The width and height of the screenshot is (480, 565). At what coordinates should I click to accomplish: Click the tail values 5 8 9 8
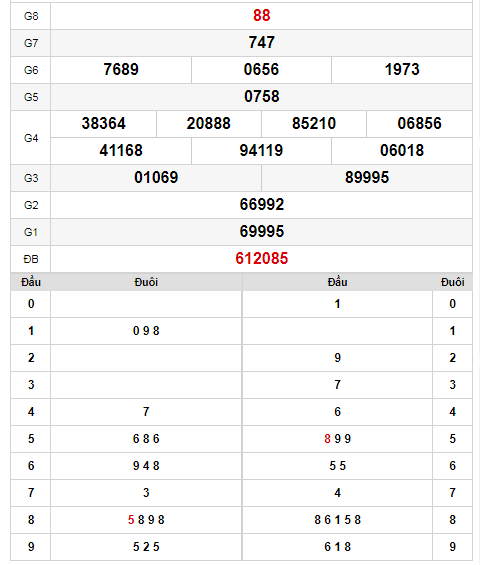coord(146,520)
